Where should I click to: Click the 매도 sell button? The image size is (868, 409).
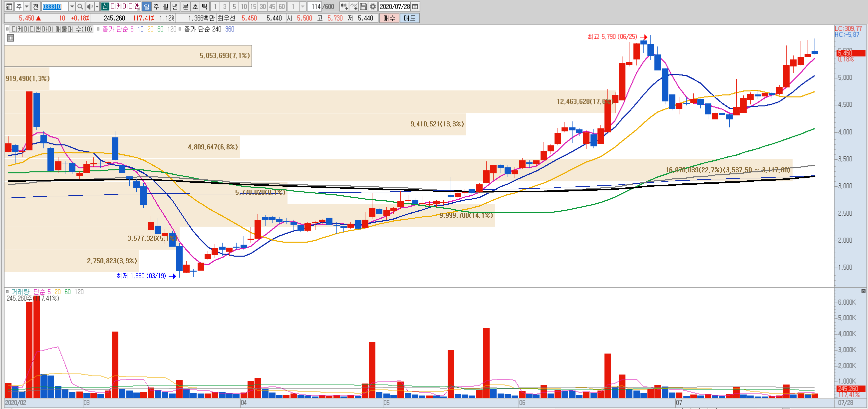410,18
